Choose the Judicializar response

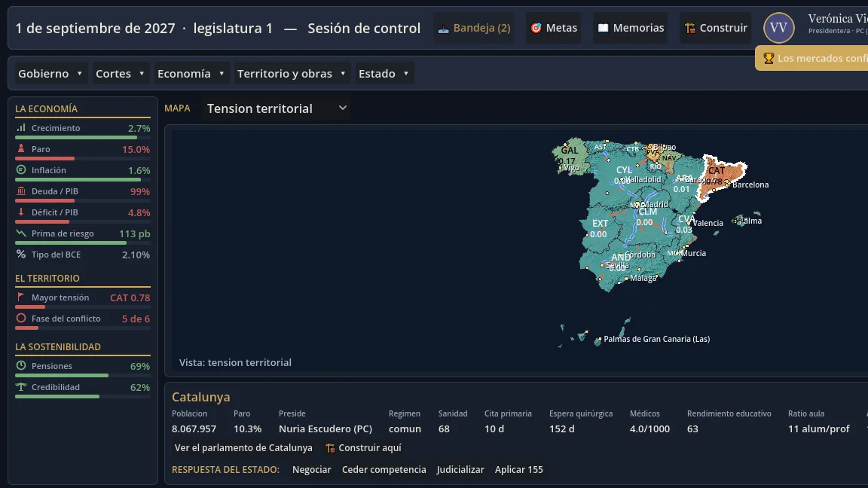(x=460, y=469)
